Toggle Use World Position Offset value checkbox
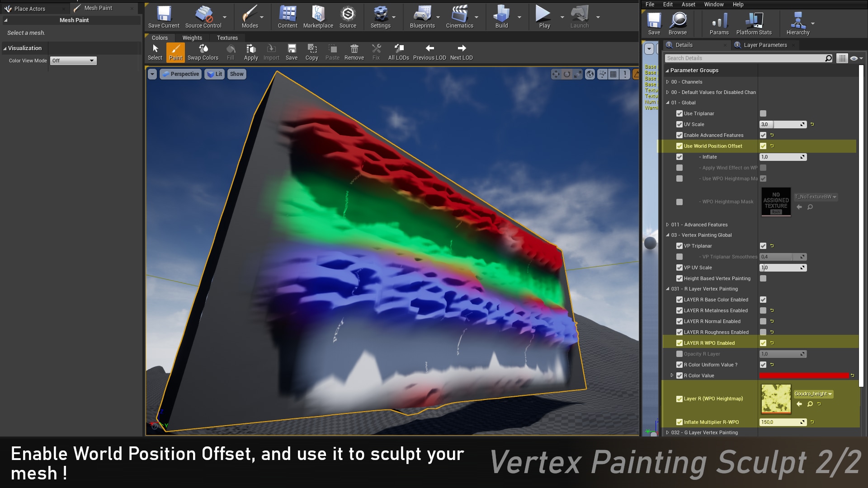 pos(763,146)
